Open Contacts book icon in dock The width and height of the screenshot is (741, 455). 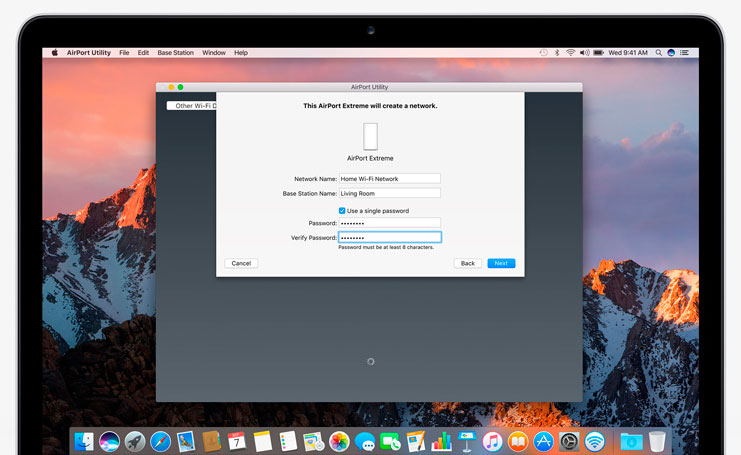coord(212,442)
